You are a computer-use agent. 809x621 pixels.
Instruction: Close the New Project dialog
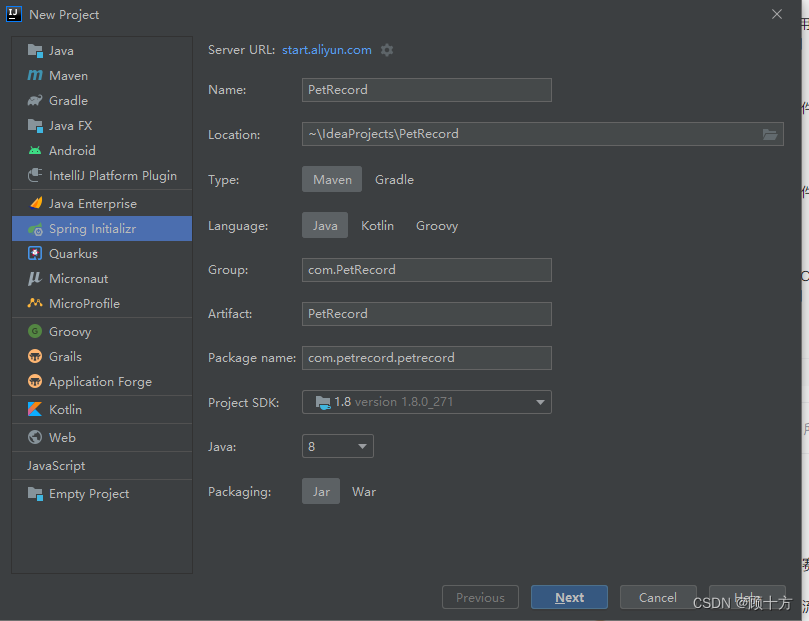pos(777,14)
